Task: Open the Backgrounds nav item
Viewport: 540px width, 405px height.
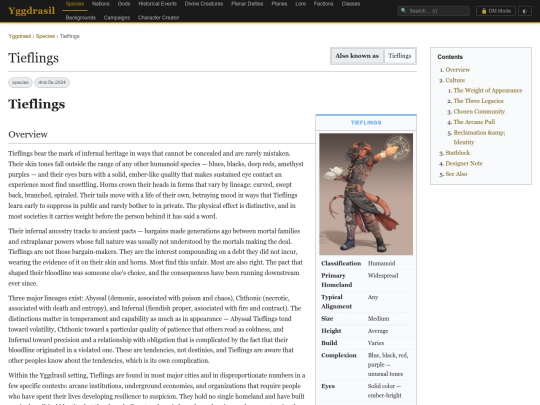Action: (81, 18)
